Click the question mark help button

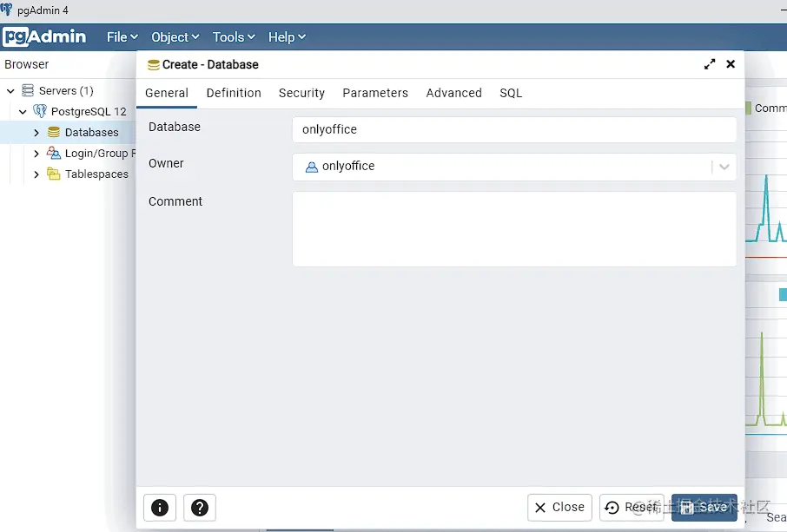click(200, 508)
